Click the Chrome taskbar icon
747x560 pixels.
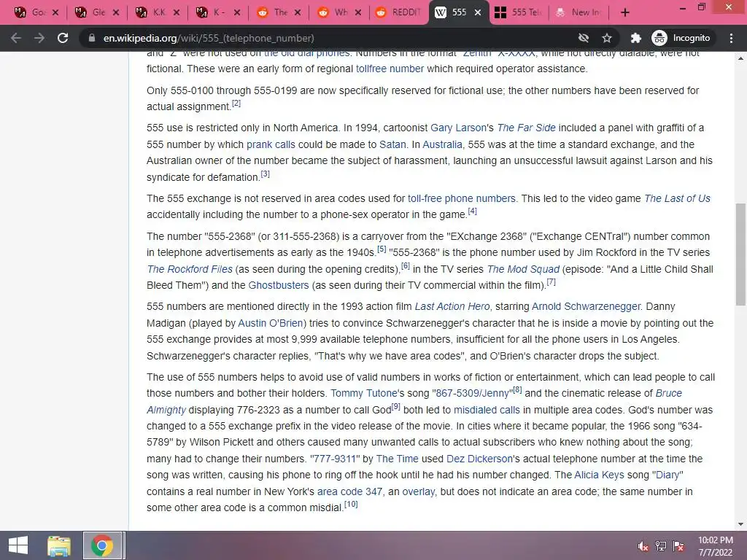(x=101, y=545)
